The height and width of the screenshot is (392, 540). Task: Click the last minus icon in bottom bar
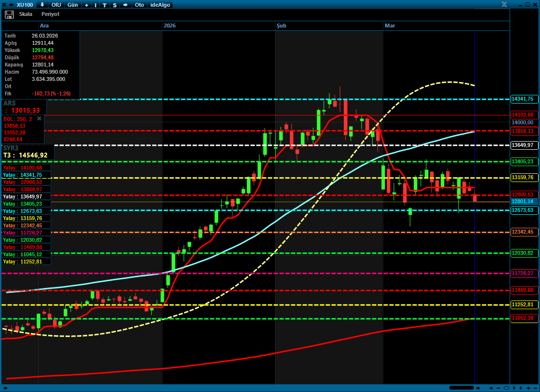[x=535, y=388]
